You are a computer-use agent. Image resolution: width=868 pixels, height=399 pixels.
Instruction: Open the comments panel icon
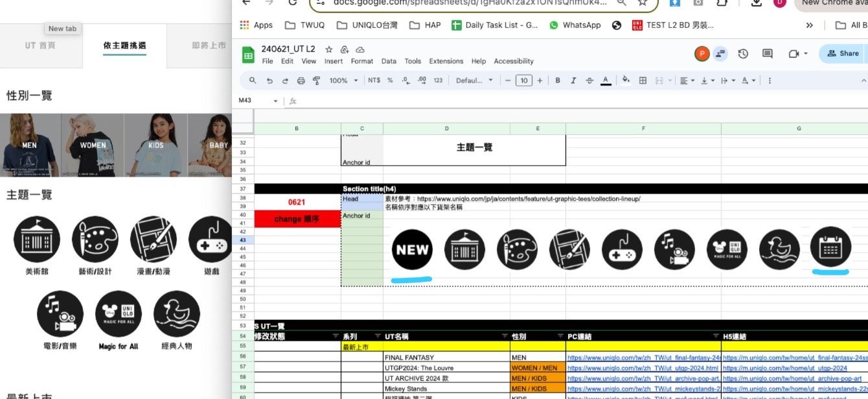[x=768, y=53]
